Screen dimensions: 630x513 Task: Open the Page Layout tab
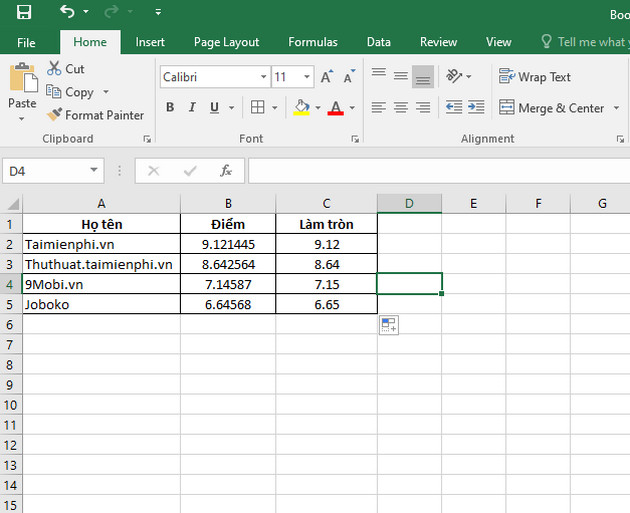coord(226,42)
